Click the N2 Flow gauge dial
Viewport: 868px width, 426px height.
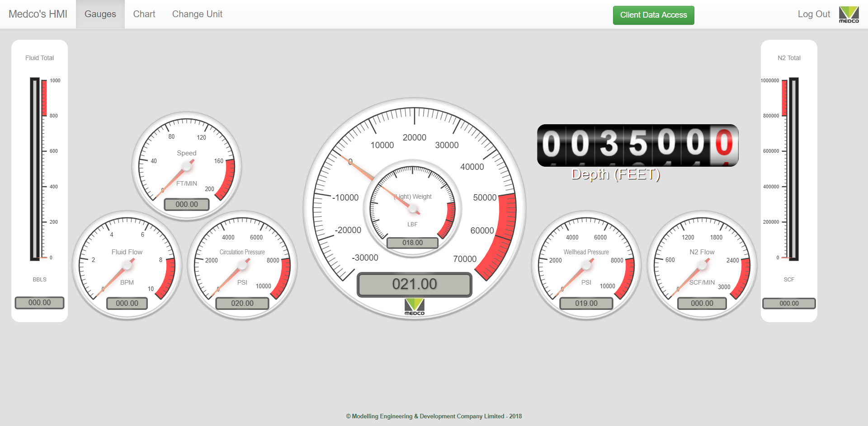coord(702,265)
